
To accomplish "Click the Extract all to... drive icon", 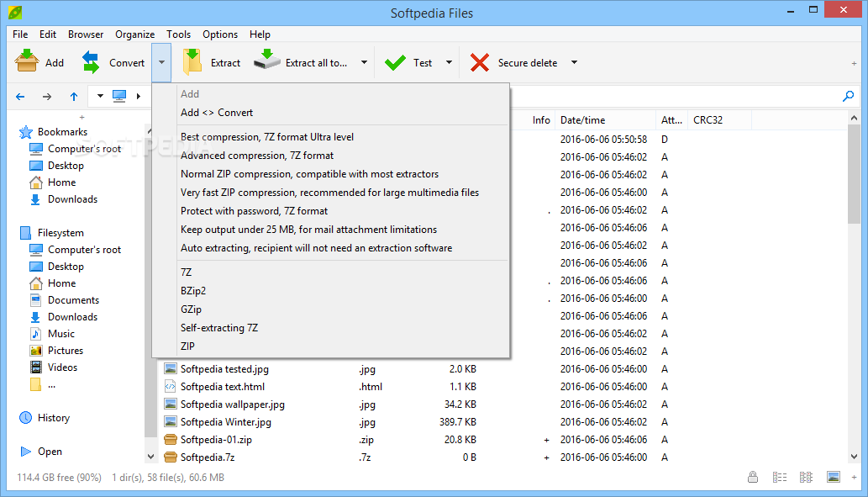I will [x=267, y=60].
